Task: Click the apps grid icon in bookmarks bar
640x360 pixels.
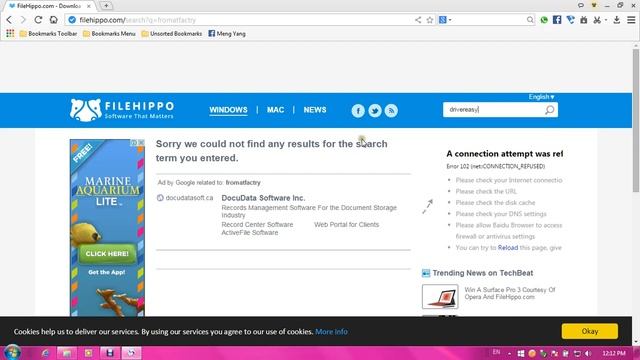Action: 10,33
